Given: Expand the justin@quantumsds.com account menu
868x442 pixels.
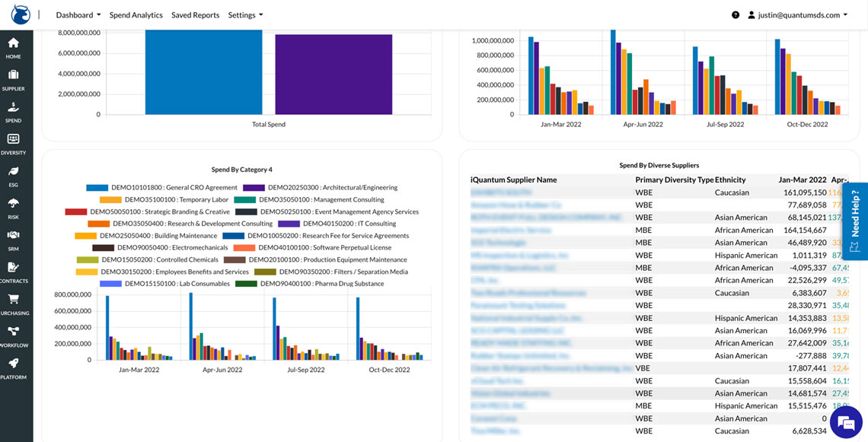Looking at the screenshot, I should [x=797, y=15].
